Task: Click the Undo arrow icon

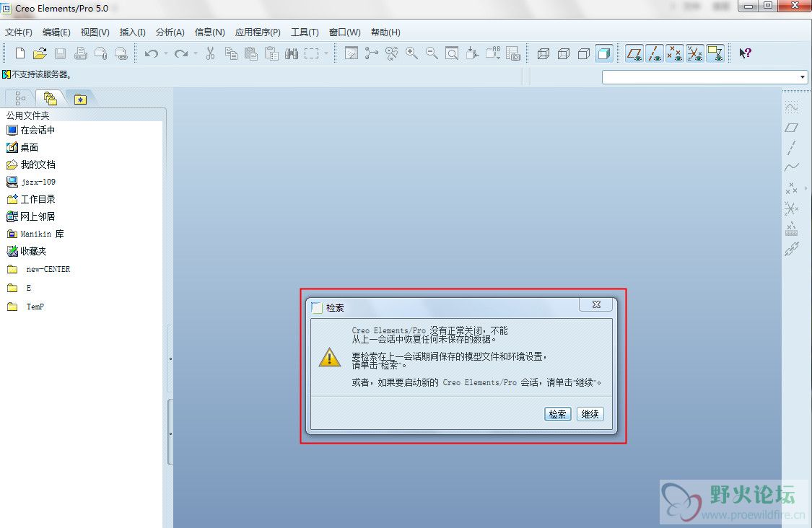Action: pyautogui.click(x=152, y=53)
